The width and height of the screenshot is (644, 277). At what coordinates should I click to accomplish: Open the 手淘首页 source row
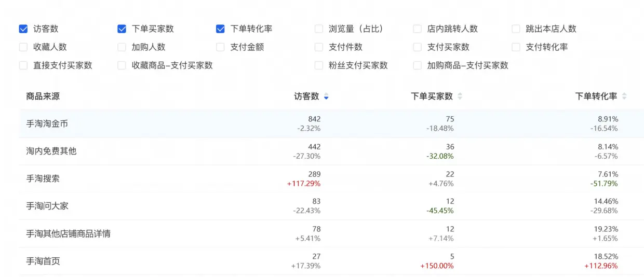(43, 261)
